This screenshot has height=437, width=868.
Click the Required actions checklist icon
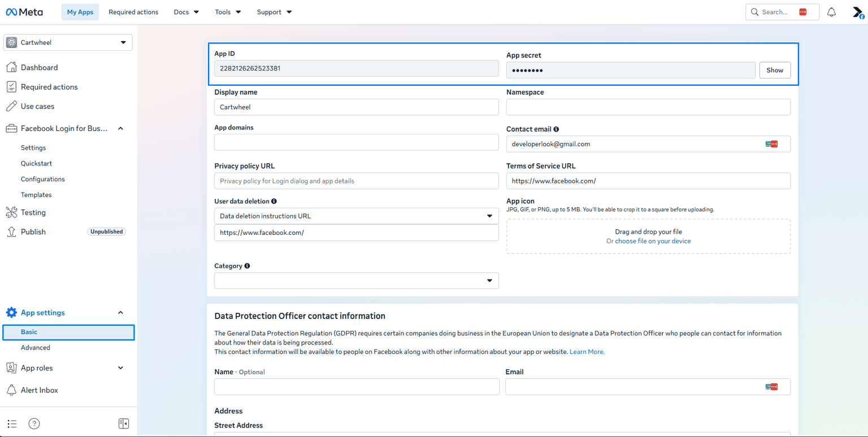[x=11, y=87]
